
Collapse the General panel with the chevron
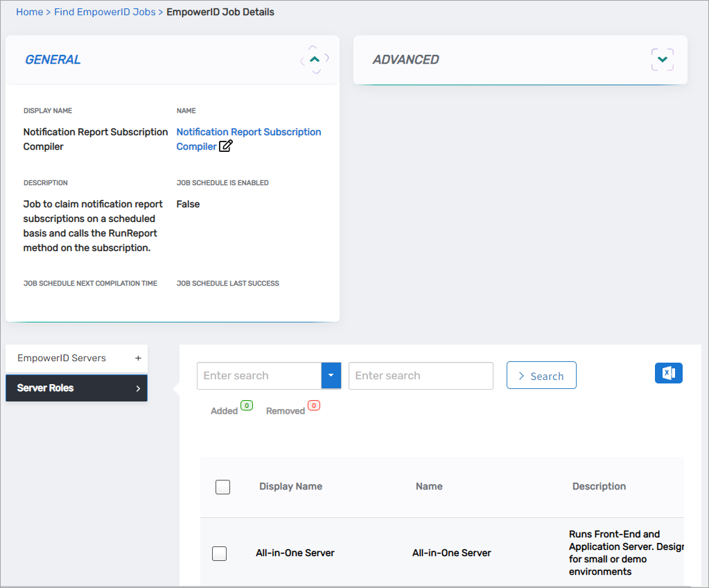315,60
